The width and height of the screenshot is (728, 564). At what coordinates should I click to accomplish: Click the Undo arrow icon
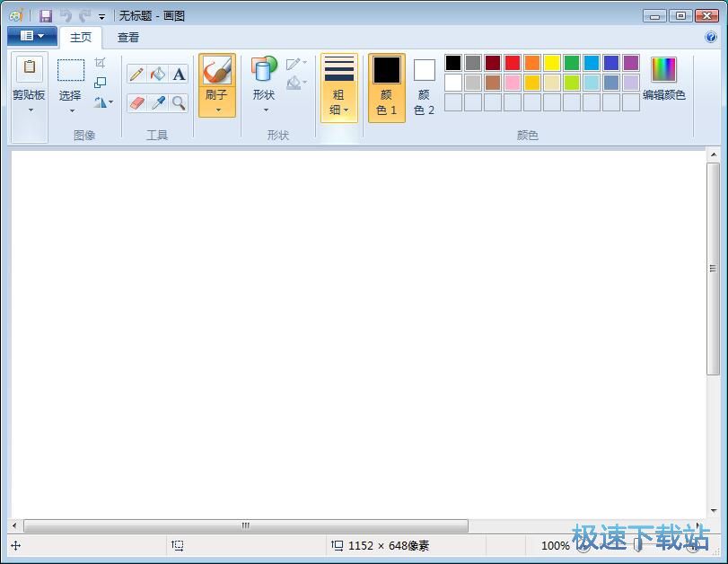[x=66, y=16]
